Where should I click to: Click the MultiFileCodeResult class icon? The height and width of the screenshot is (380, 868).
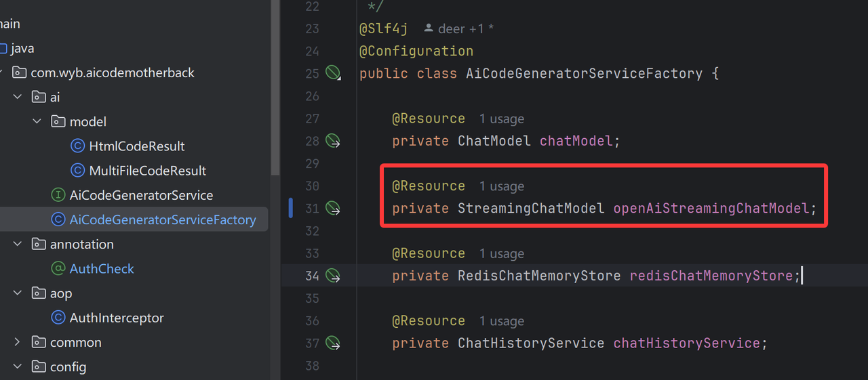tap(78, 171)
